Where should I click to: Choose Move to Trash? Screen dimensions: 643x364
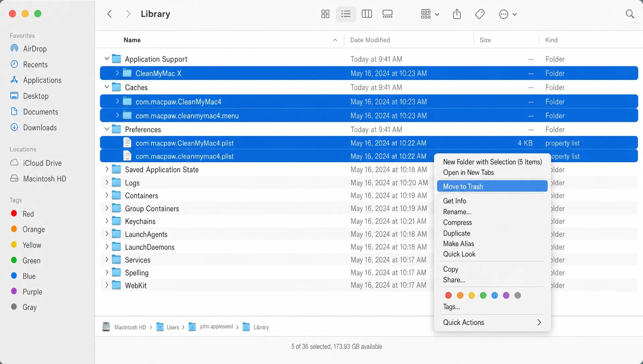pyautogui.click(x=492, y=186)
